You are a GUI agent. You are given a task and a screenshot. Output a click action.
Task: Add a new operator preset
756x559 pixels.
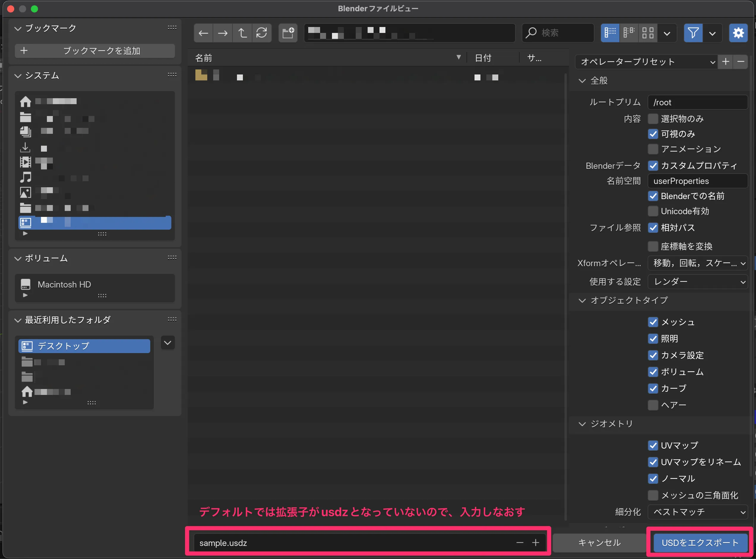(725, 62)
